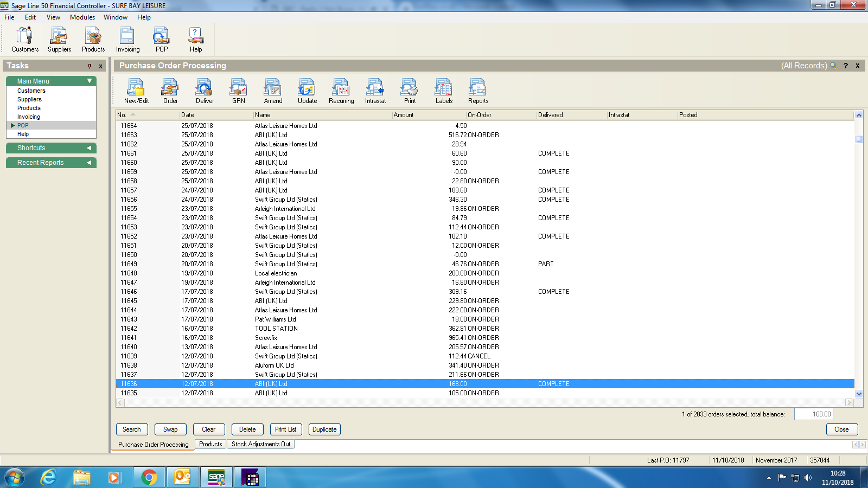
Task: Select the Amend order icon
Action: coord(273,91)
